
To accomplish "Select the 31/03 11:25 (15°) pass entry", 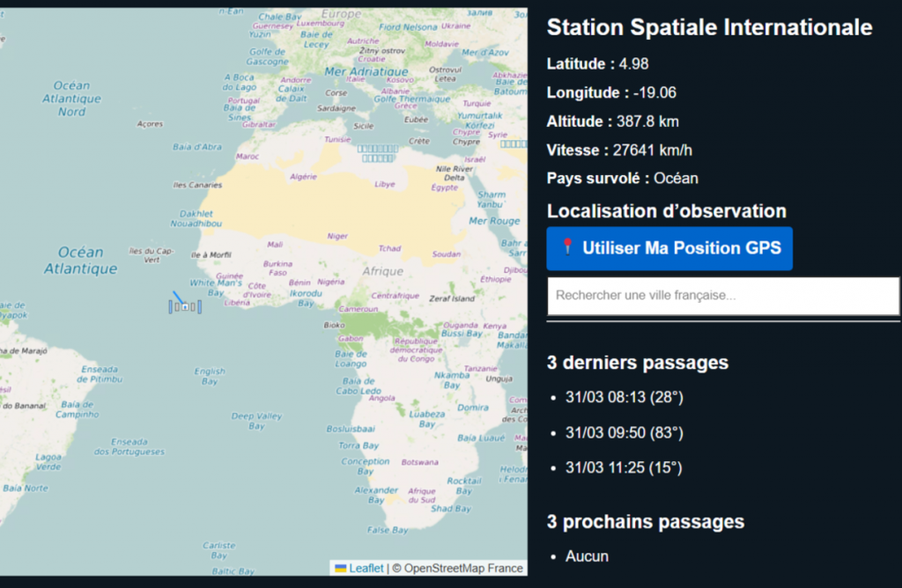I will tap(624, 468).
